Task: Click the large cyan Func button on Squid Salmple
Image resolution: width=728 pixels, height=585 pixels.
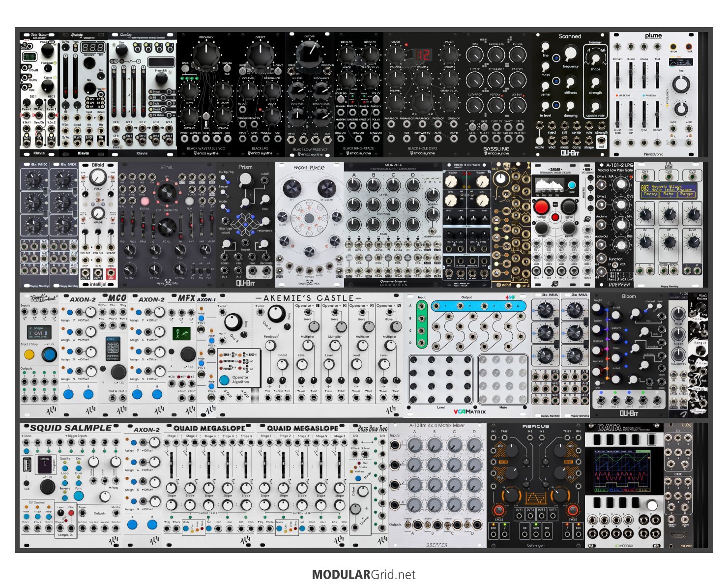Action: [79, 496]
